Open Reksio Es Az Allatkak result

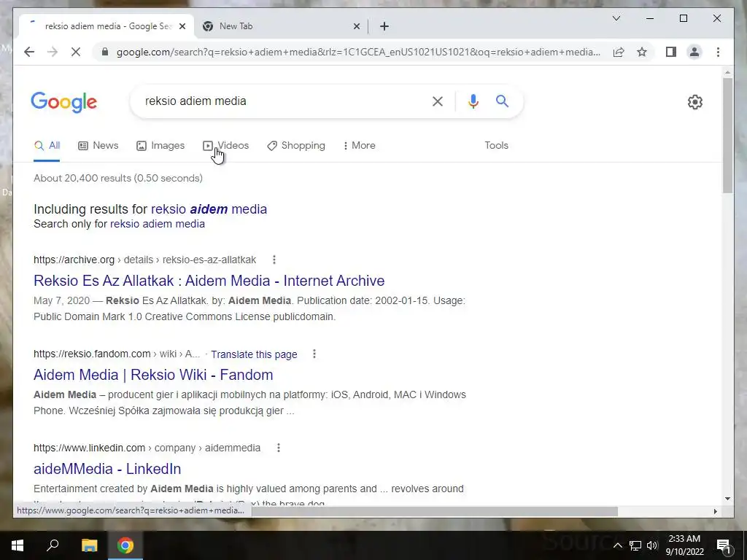(x=209, y=281)
